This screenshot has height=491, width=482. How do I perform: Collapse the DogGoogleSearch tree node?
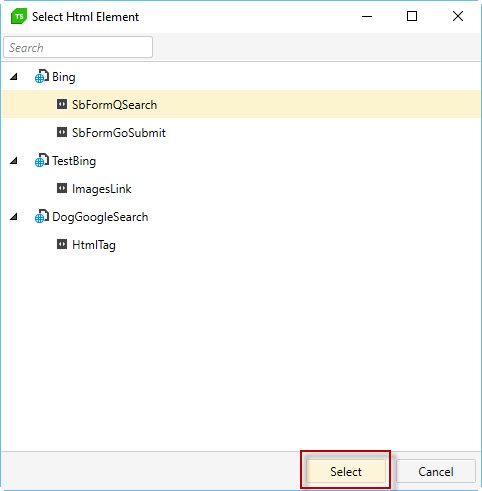(x=14, y=217)
